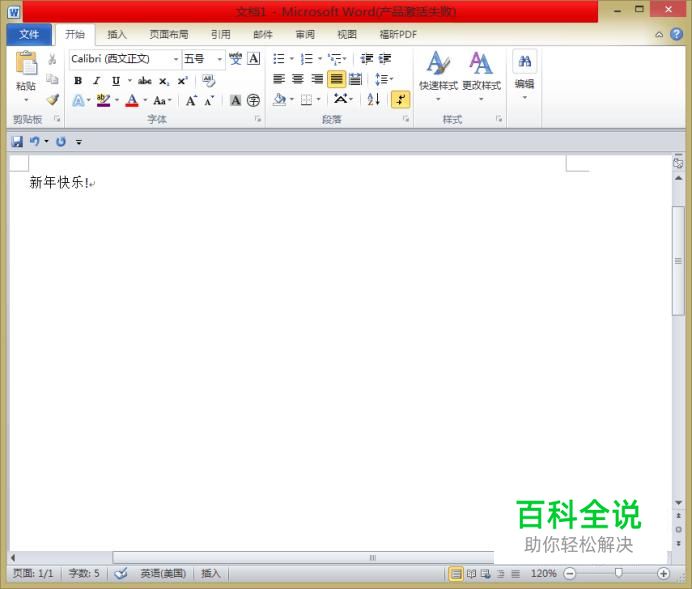Click the Copy icon

52,79
